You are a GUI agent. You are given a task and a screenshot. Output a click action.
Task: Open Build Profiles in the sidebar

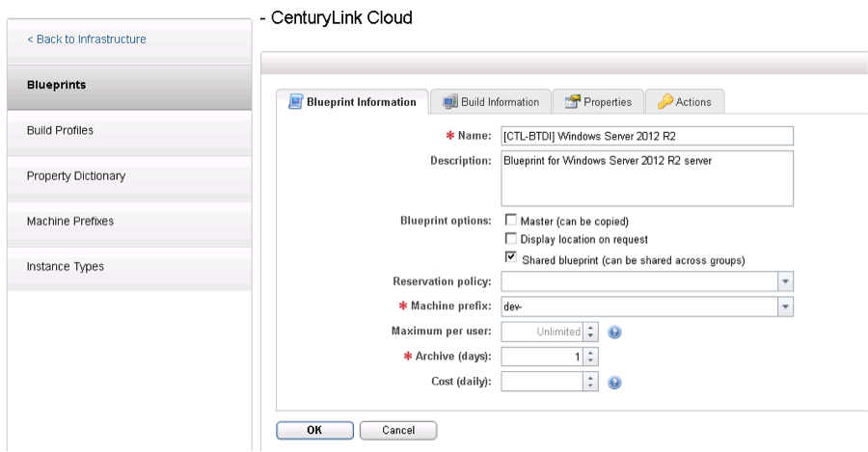point(129,133)
